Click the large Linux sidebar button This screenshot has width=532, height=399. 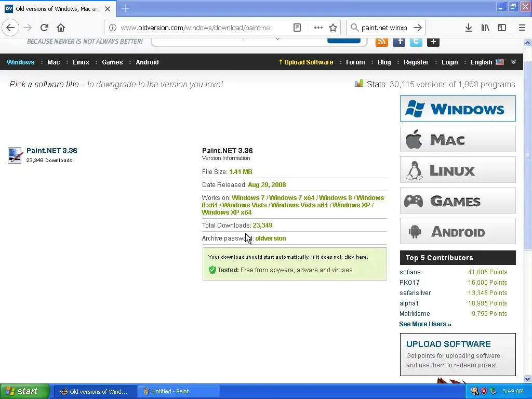tap(458, 170)
